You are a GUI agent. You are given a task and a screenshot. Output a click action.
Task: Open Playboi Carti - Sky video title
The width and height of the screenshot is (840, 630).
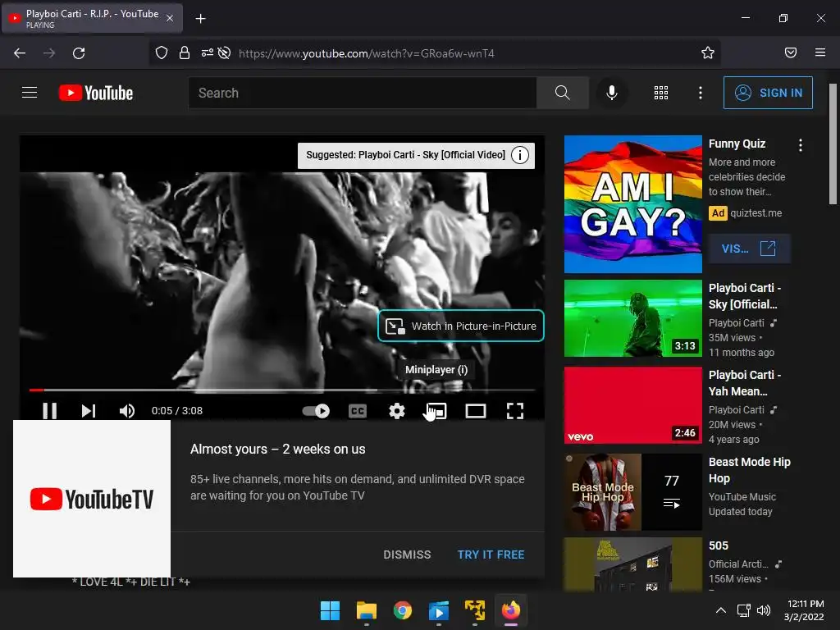pos(745,295)
